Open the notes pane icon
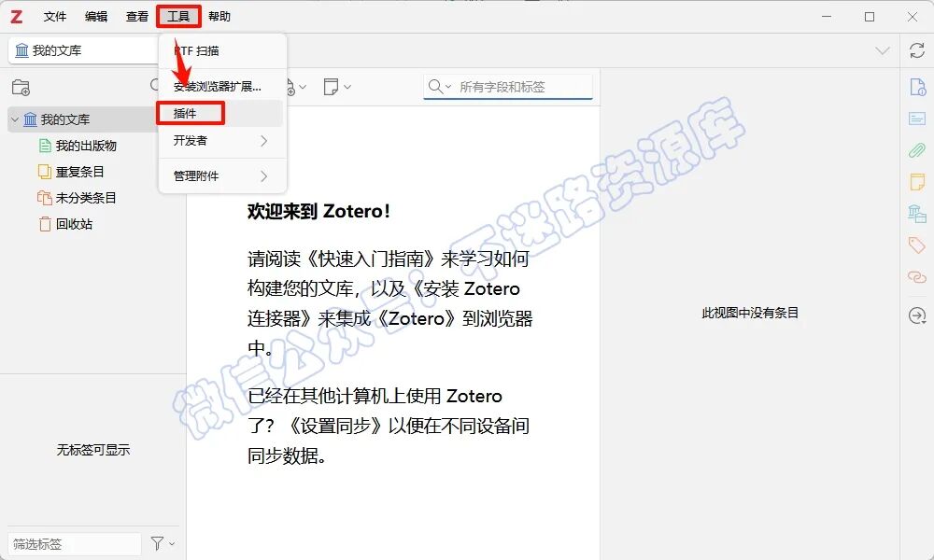 (917, 181)
